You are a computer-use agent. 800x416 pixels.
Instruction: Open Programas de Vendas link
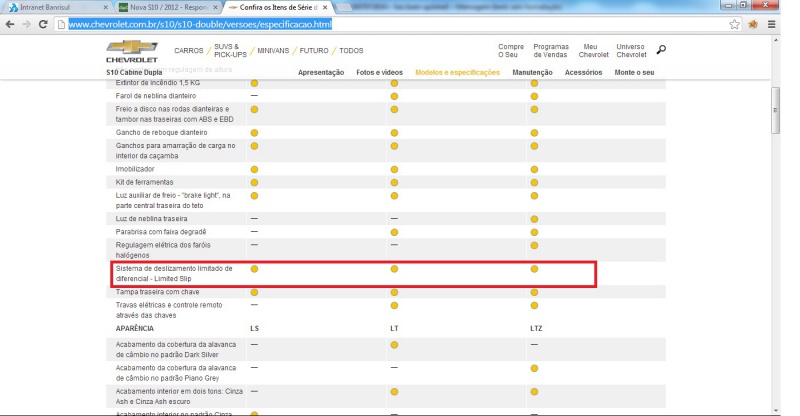click(551, 51)
